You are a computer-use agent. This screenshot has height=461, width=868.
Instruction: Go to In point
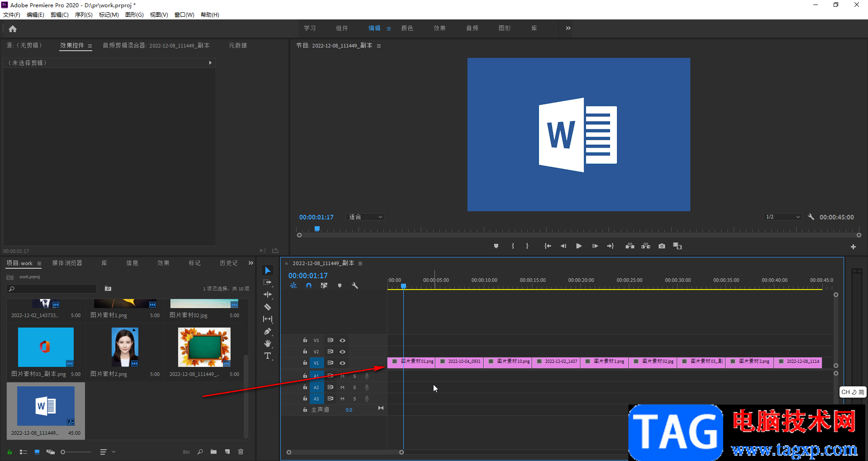pyautogui.click(x=547, y=246)
